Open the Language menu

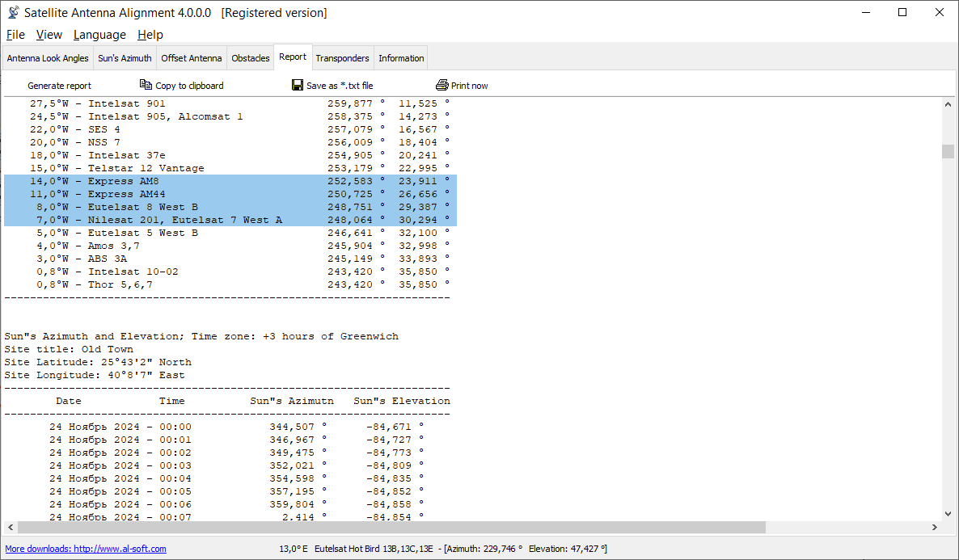click(x=99, y=35)
